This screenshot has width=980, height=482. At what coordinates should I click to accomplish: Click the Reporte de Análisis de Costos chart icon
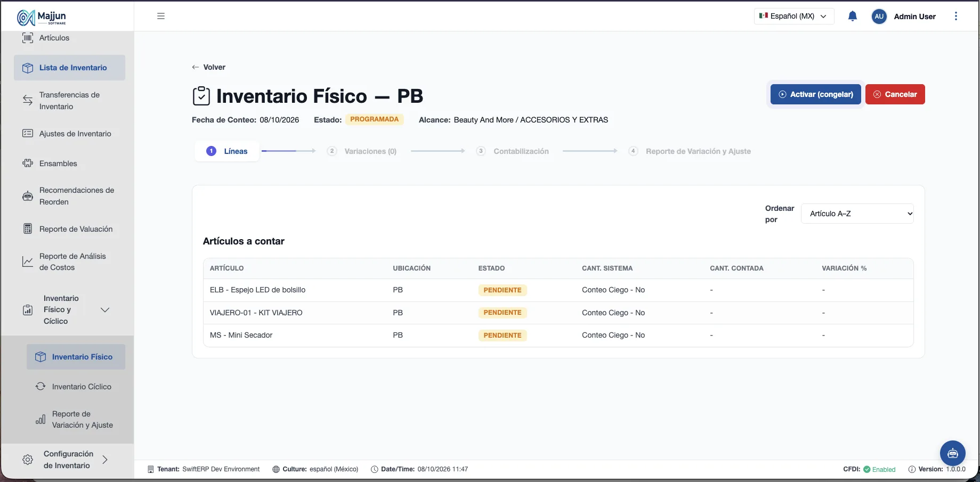click(28, 262)
